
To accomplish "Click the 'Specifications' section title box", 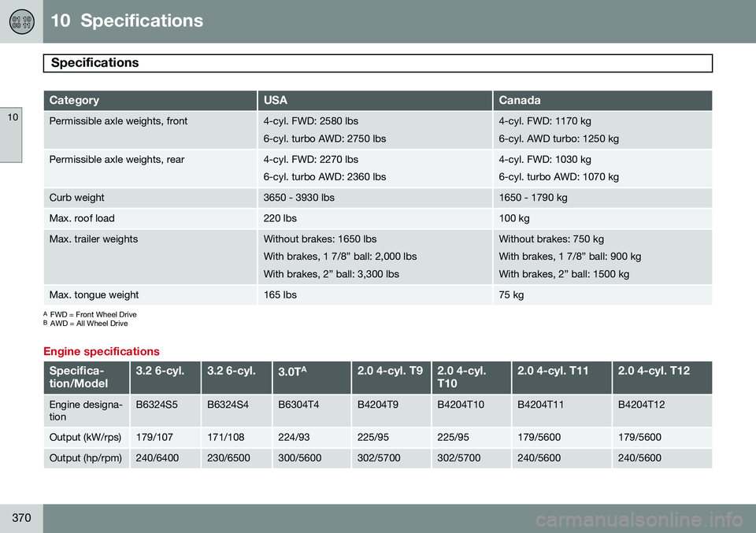I will [378, 63].
